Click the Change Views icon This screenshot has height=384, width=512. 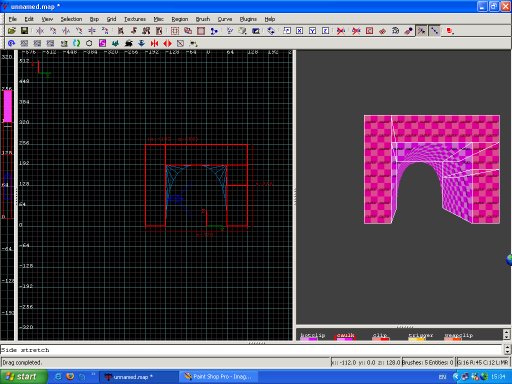pos(230,31)
